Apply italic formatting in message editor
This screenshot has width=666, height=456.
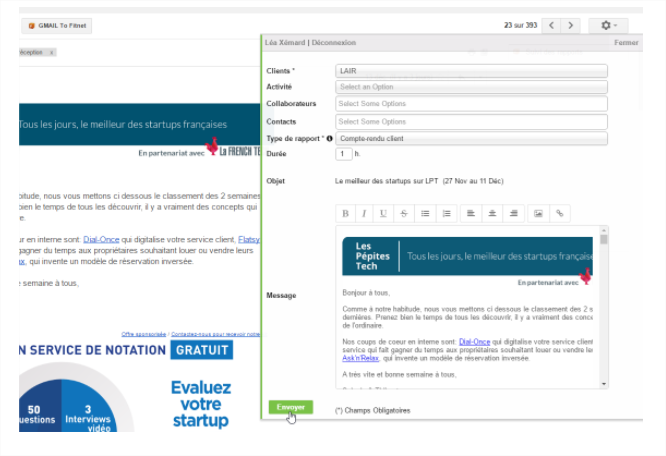pyautogui.click(x=363, y=213)
